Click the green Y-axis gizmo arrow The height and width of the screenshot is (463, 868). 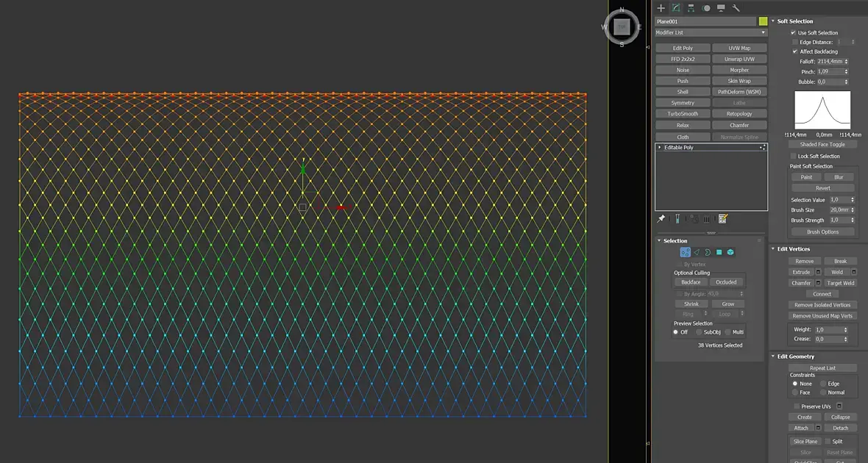pos(303,168)
